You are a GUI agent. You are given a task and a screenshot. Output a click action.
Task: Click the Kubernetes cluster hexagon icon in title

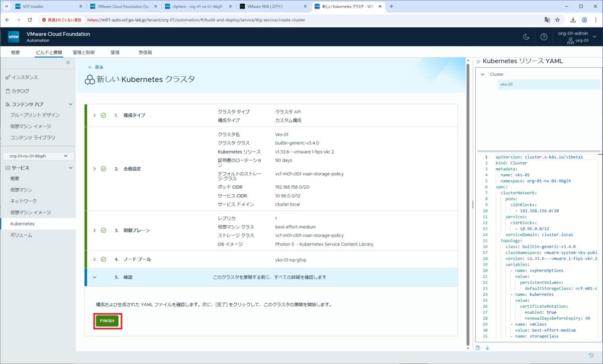coord(90,80)
